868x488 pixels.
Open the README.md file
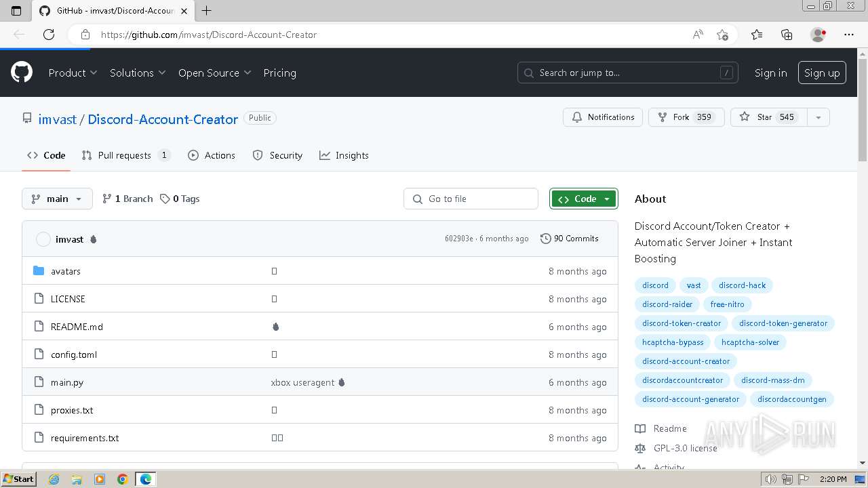coord(77,327)
